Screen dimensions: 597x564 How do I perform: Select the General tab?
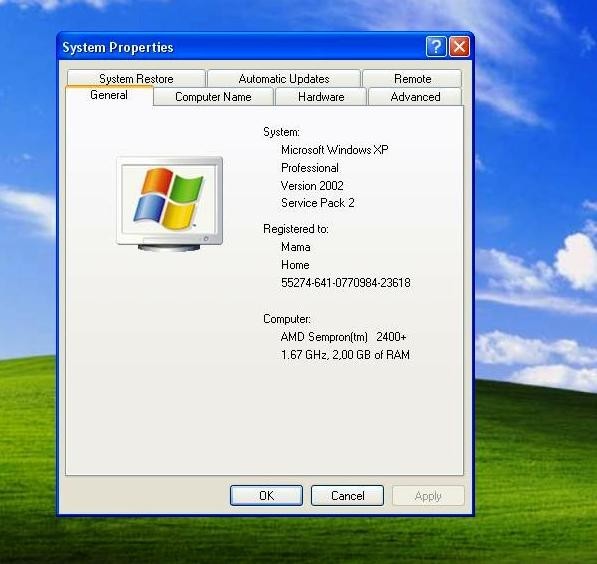109,95
